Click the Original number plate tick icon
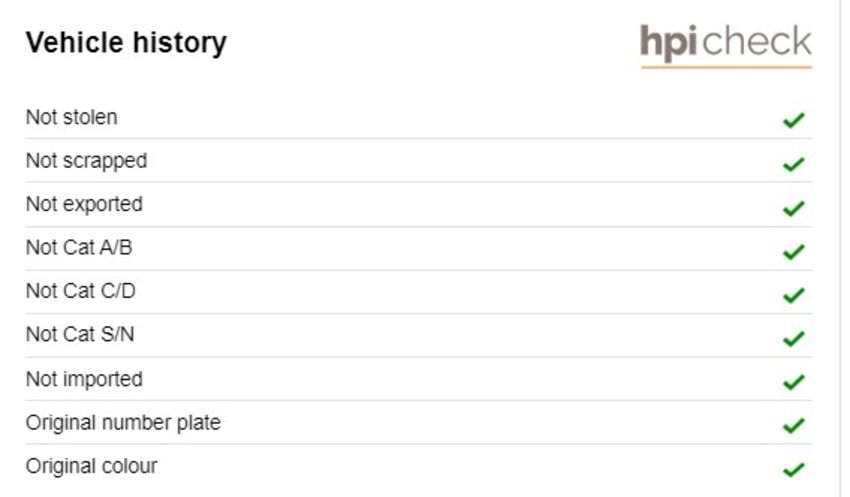 tap(794, 425)
